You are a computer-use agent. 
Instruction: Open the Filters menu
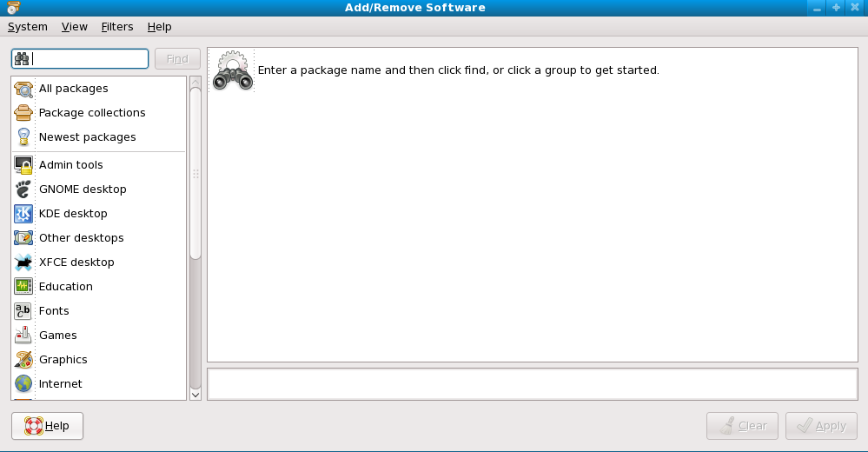click(x=117, y=27)
